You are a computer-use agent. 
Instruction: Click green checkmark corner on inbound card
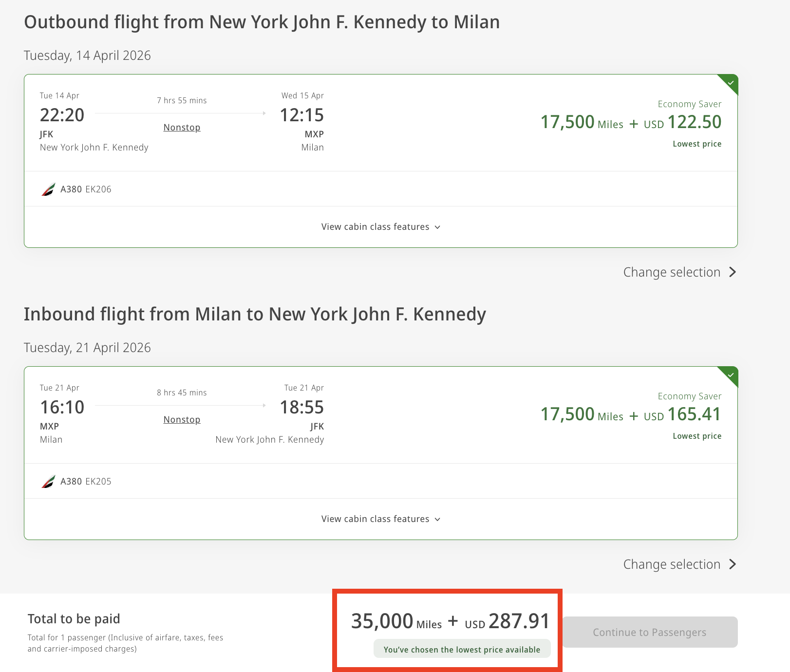coord(730,374)
